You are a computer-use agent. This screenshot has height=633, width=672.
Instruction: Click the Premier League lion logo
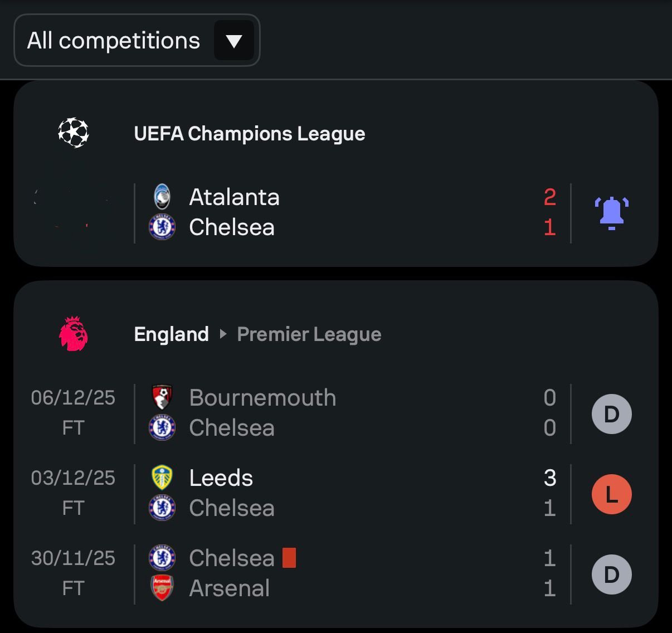74,334
